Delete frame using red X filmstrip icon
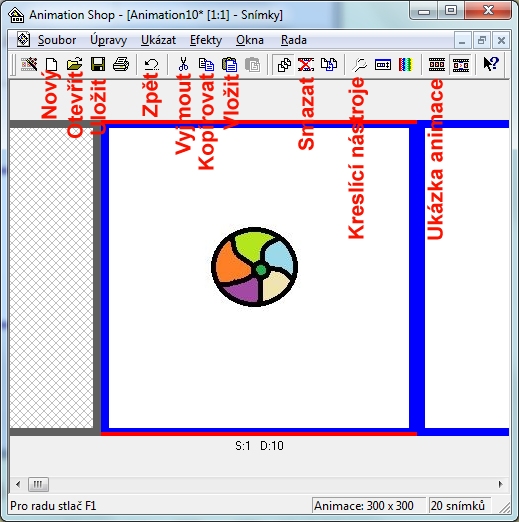Viewport: 519px width, 522px height. click(x=306, y=64)
